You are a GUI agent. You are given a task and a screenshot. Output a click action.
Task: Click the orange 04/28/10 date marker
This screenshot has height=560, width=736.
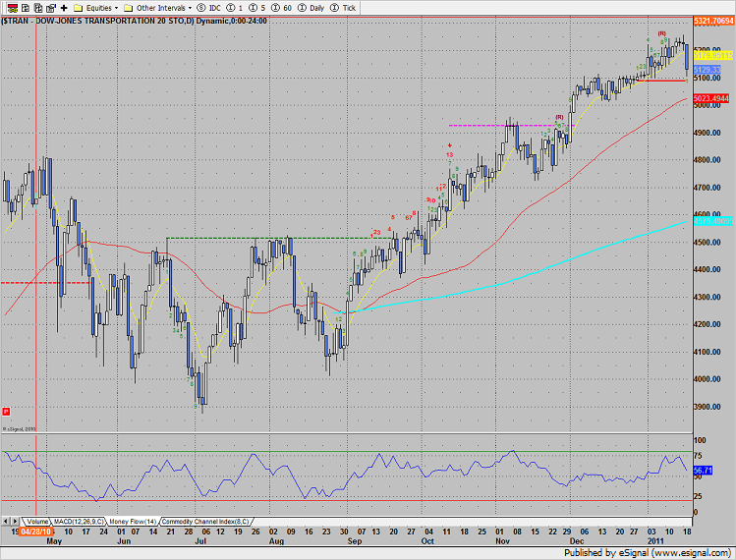coord(35,532)
